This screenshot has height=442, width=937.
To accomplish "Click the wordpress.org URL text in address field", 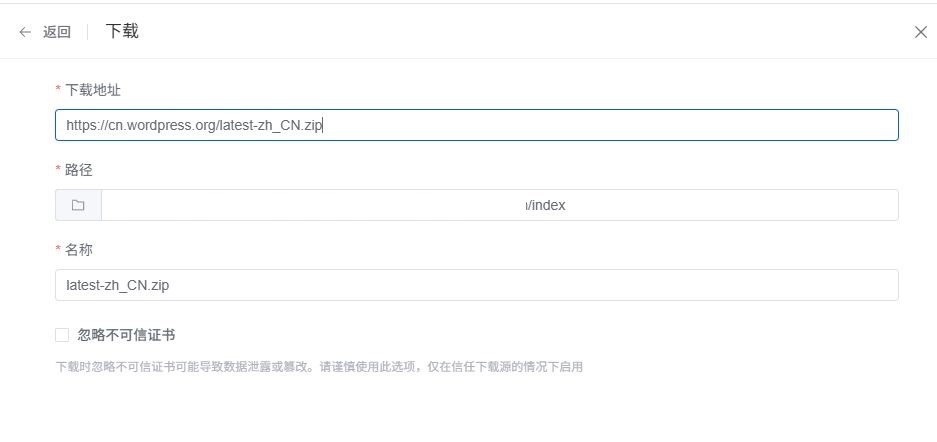I will (194, 125).
